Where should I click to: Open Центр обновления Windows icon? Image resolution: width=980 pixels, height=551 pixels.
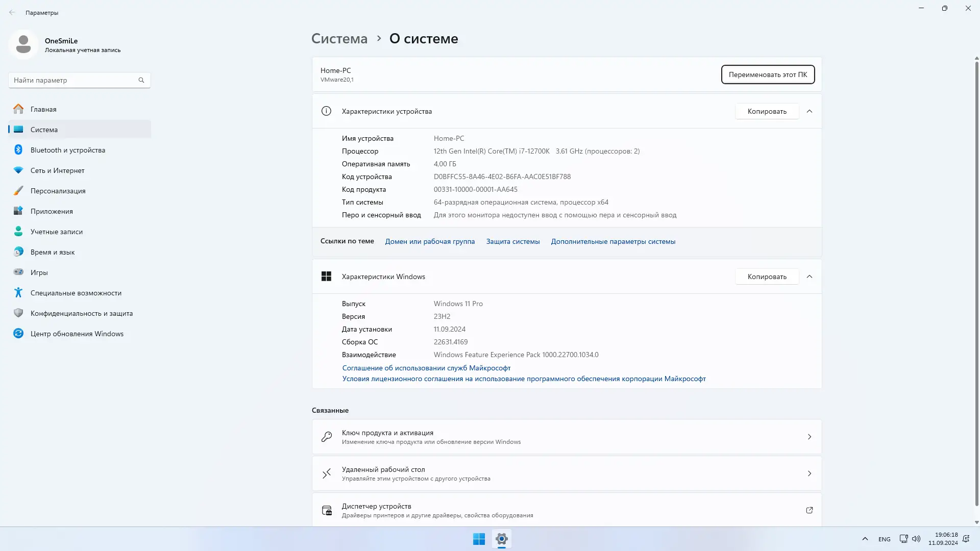[18, 333]
